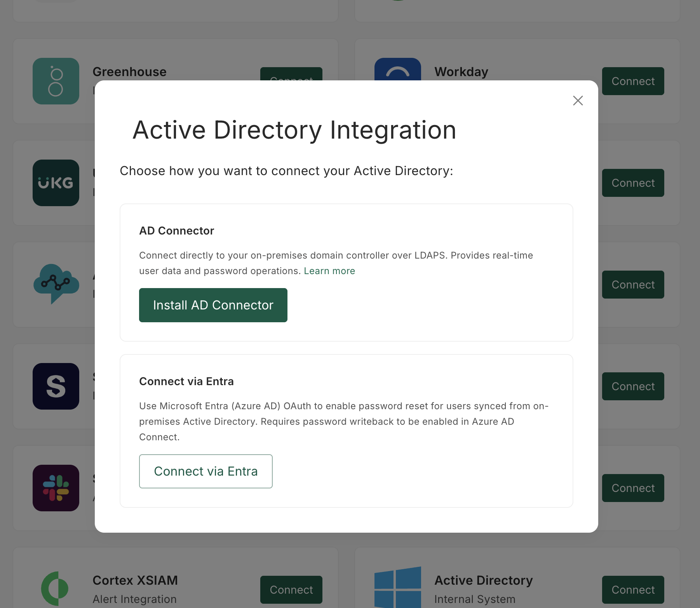
Task: Click Connect via Entra button
Action: (206, 471)
